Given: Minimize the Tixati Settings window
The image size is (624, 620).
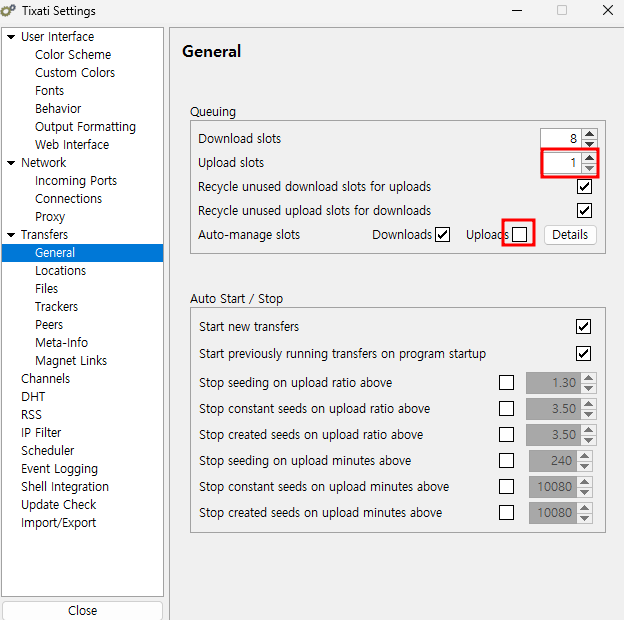Looking at the screenshot, I should point(517,10).
